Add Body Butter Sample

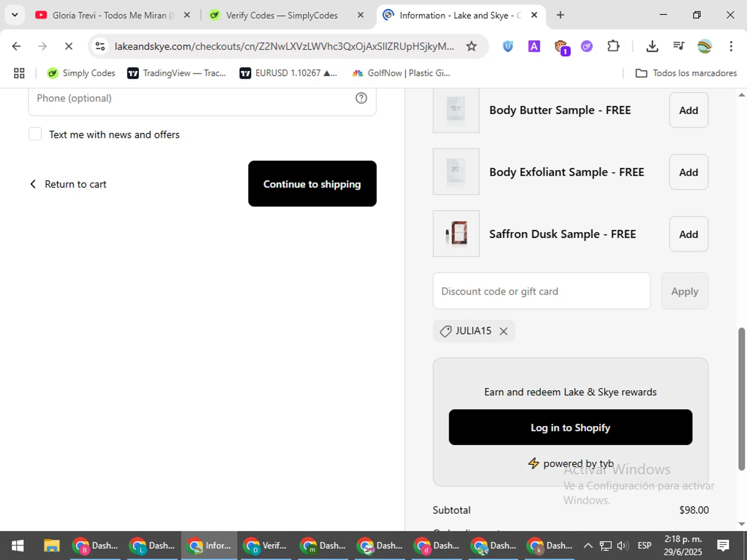point(688,111)
